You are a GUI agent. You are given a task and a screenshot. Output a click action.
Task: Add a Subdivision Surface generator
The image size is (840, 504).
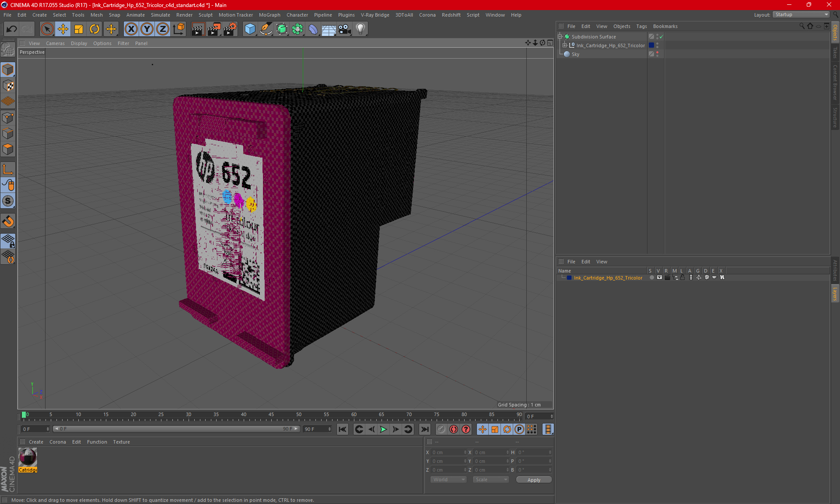point(282,29)
